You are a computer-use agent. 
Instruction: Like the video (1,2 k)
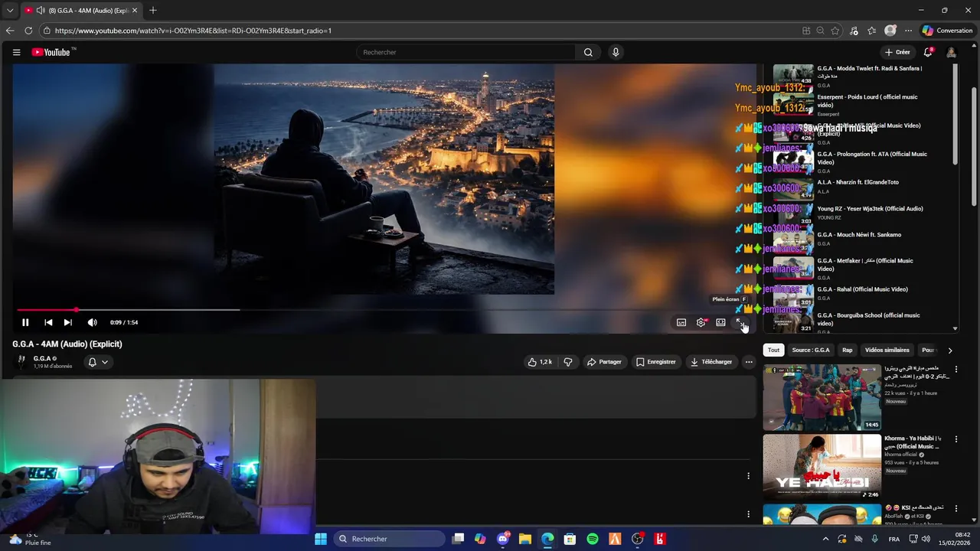pyautogui.click(x=540, y=362)
